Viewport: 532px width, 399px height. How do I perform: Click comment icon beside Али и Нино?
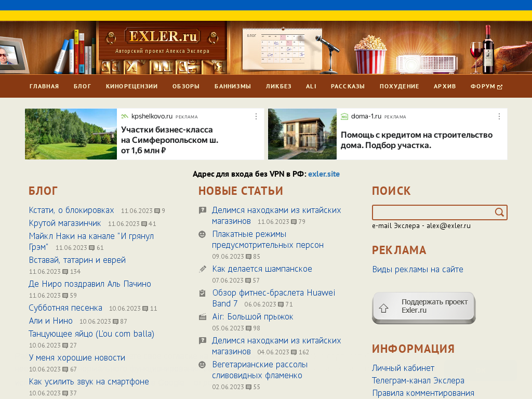click(x=116, y=322)
